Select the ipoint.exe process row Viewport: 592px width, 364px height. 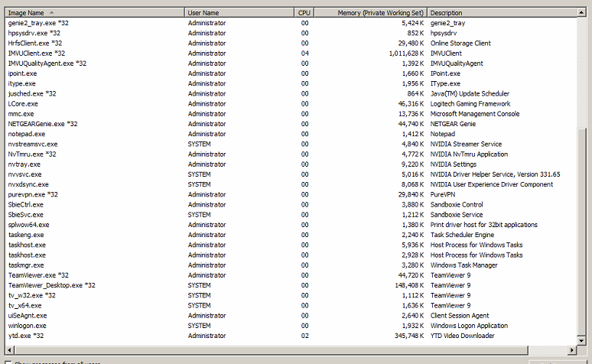click(x=291, y=73)
